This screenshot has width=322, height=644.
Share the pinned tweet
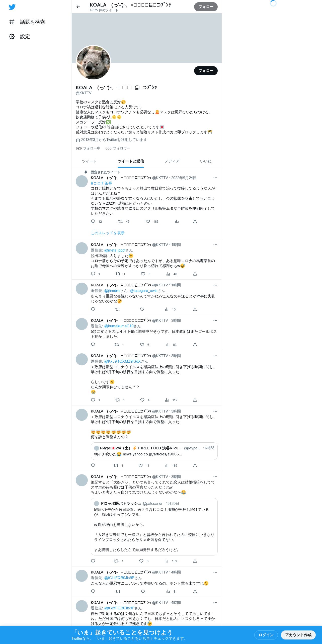[x=195, y=221]
